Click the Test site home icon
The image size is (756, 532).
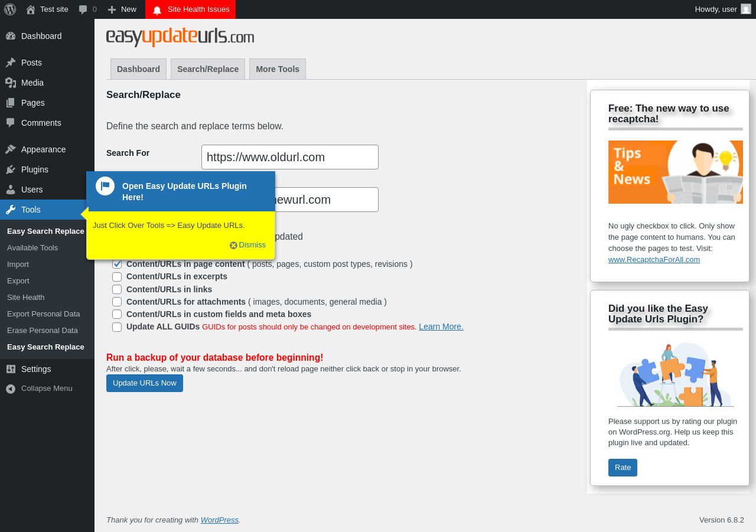[31, 9]
